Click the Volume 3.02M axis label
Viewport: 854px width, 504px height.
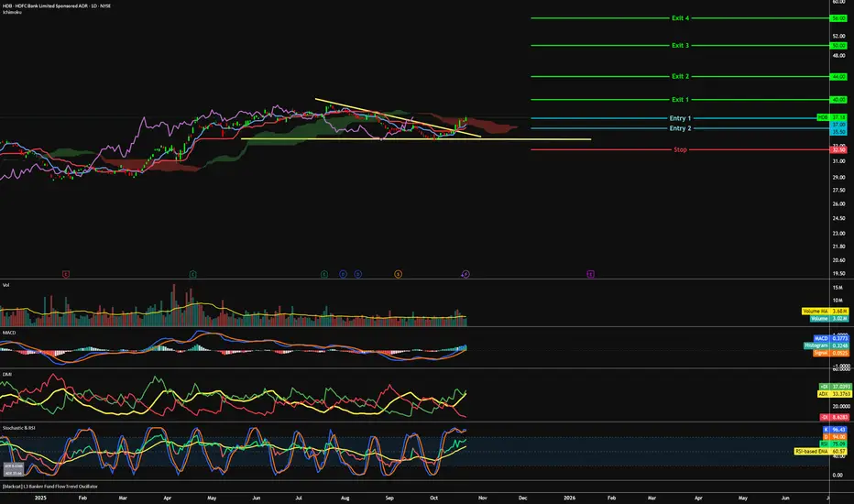828,318
